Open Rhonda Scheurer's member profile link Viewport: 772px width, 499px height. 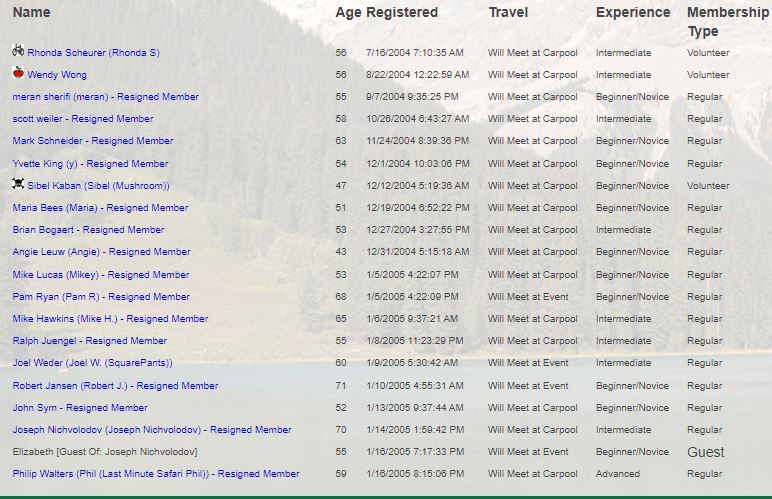(x=94, y=53)
